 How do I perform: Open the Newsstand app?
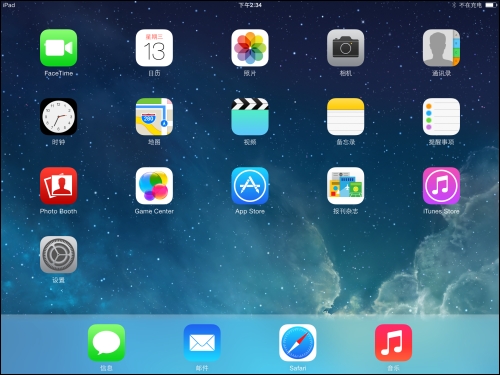(346, 186)
